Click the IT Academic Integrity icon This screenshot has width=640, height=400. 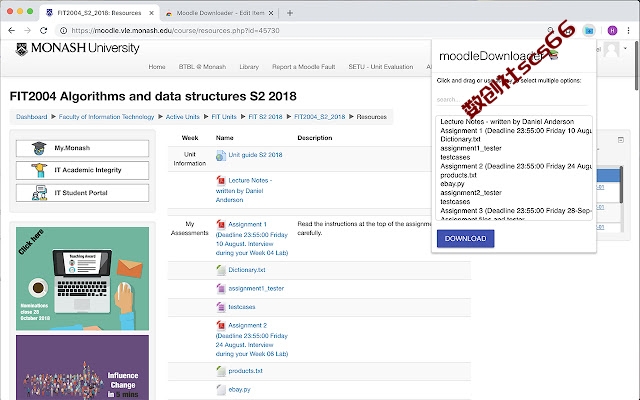coord(39,170)
